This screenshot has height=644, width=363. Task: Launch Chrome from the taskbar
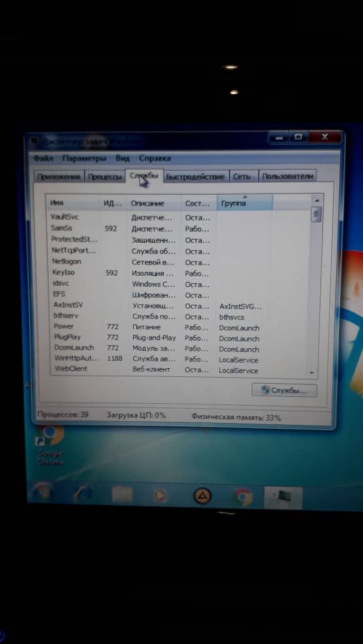(244, 497)
